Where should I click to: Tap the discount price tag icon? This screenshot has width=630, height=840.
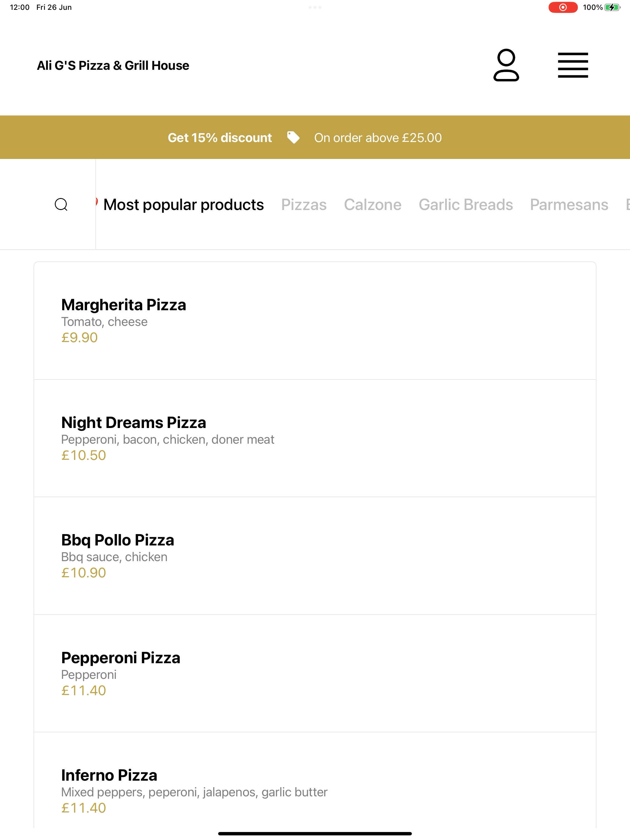[293, 137]
